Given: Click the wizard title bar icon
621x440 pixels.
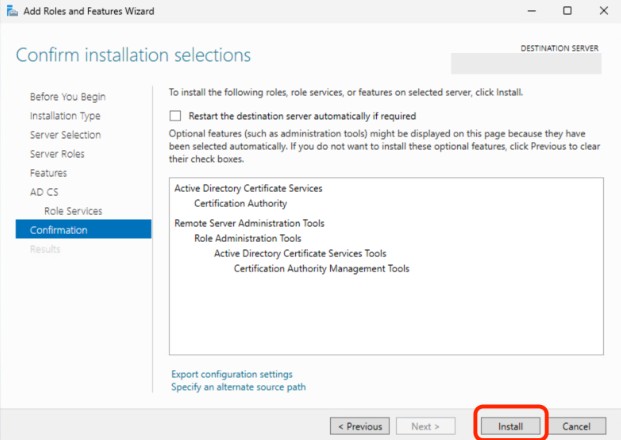Looking at the screenshot, I should coord(11,11).
